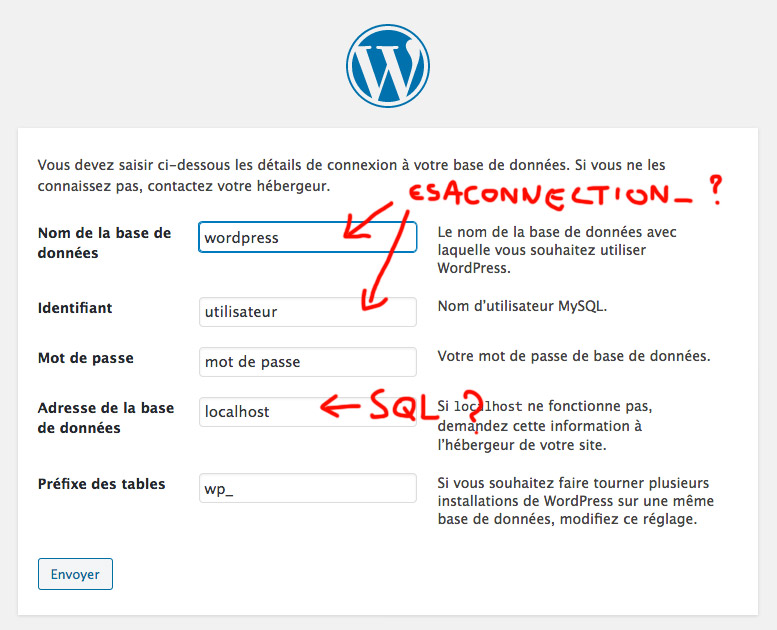Screen dimensions: 777x630
Task: Click the 'Mot de passe' label
Action: pyautogui.click(x=86, y=358)
